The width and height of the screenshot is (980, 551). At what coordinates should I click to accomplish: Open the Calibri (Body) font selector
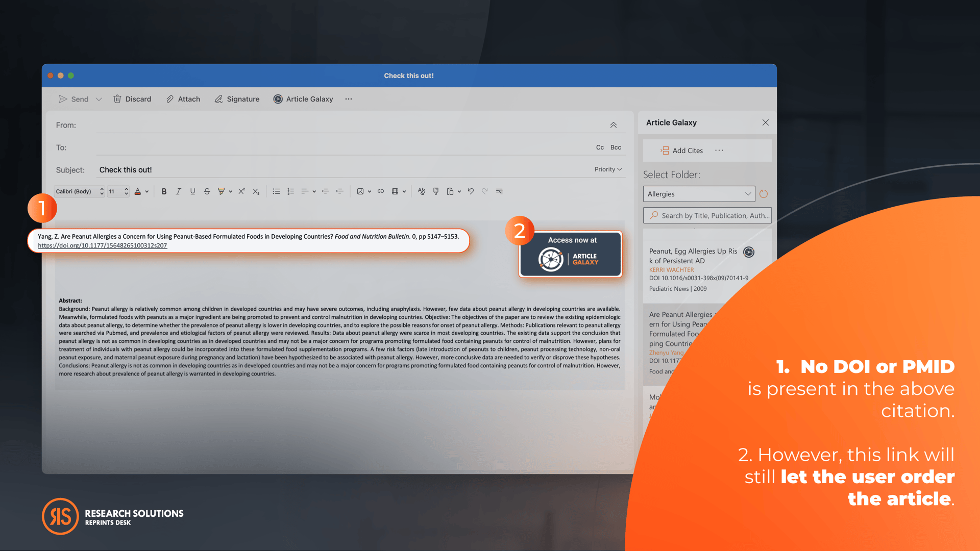click(x=80, y=191)
